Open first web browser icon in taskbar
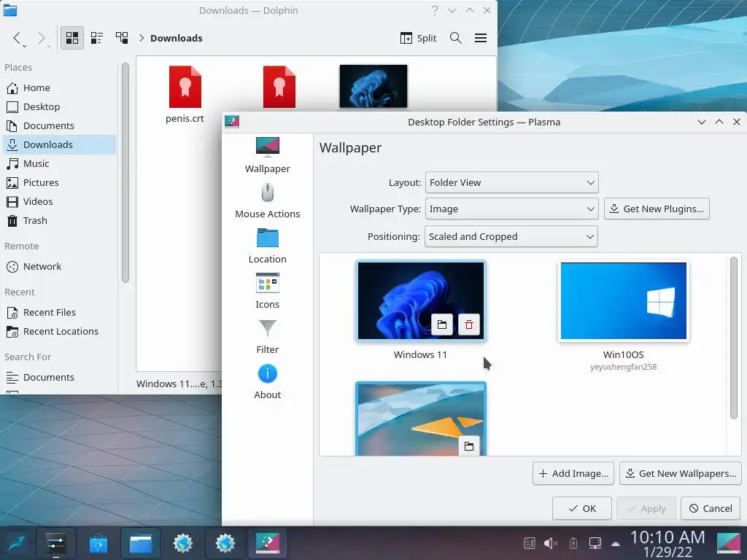 [183, 543]
